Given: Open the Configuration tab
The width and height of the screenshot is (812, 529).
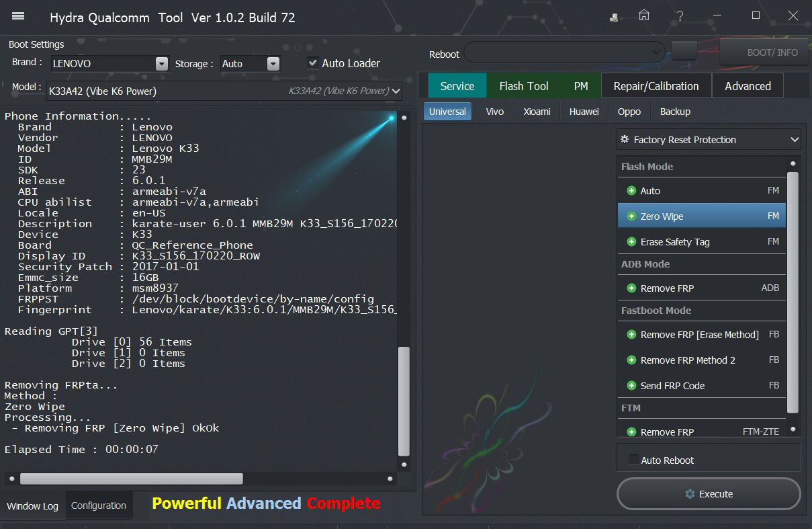Looking at the screenshot, I should [x=99, y=505].
